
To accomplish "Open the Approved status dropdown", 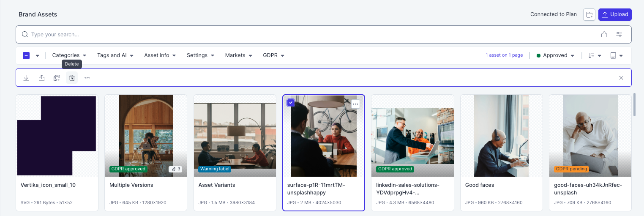I will tap(556, 55).
